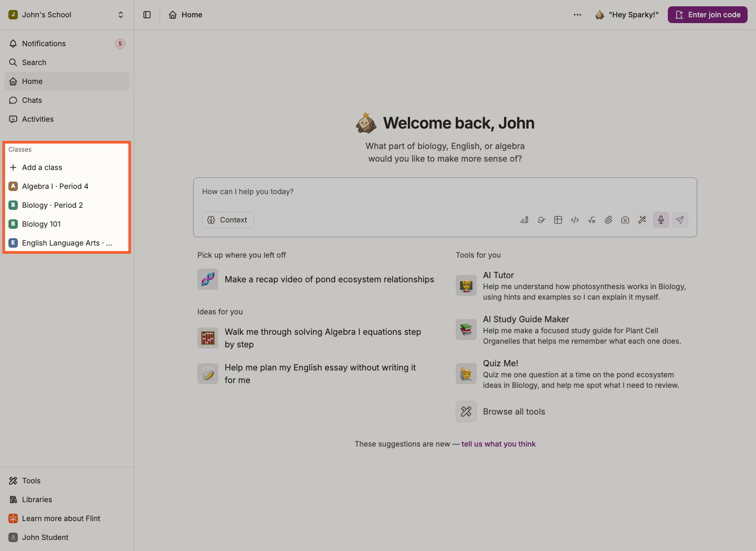The height and width of the screenshot is (551, 756).
Task: Send message with the paper plane icon
Action: tap(680, 220)
